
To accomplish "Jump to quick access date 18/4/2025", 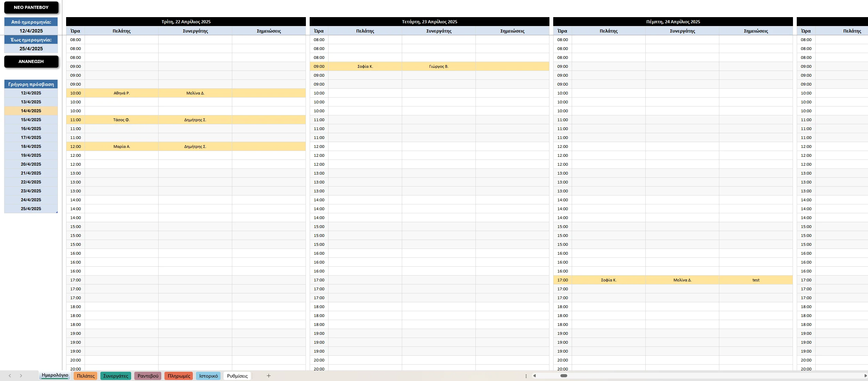I will coord(31,147).
